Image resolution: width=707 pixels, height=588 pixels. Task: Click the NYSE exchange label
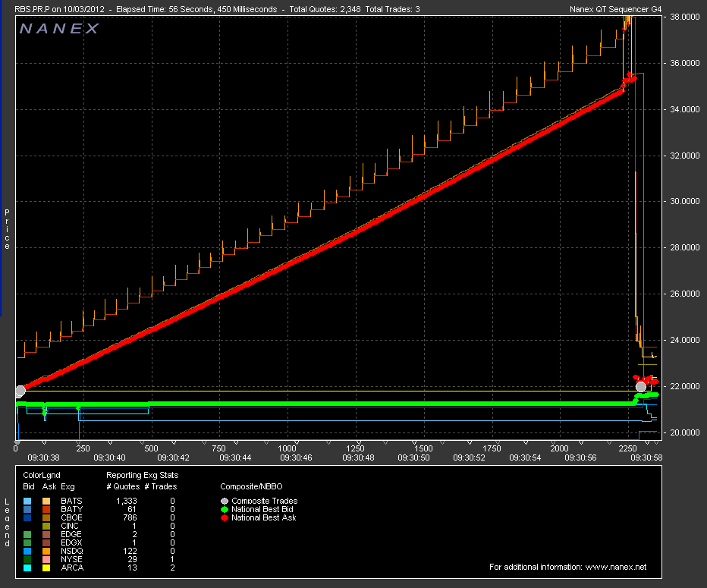[x=72, y=560]
